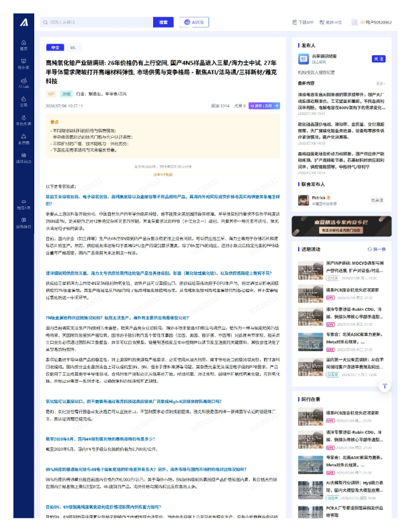Click 更多 next to 最新内容
The width and height of the screenshot is (411, 532).
381,83
